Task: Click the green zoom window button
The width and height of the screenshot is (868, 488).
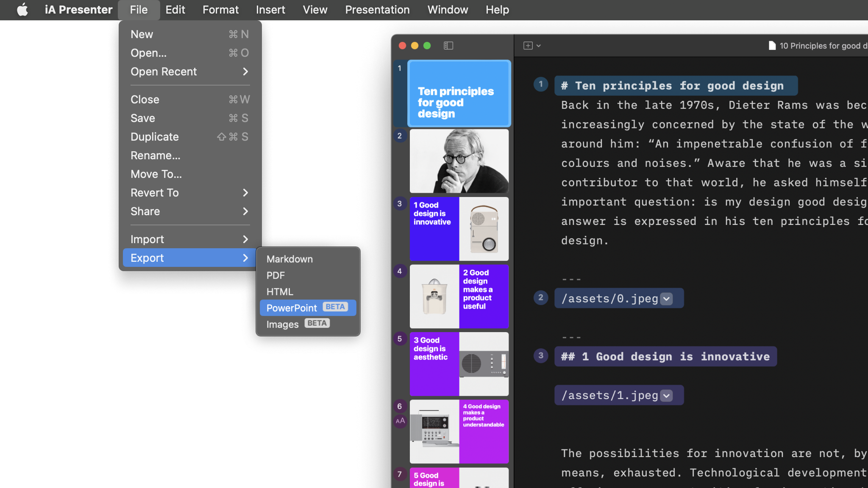Action: tap(427, 45)
